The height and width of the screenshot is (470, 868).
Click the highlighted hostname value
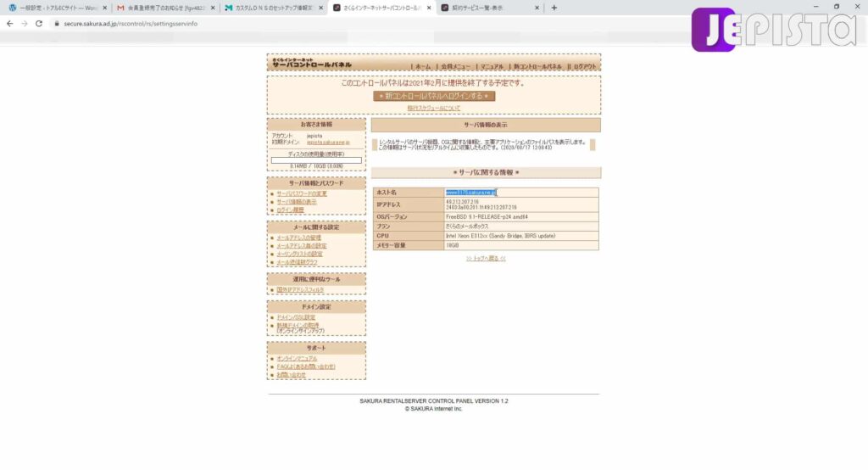471,193
